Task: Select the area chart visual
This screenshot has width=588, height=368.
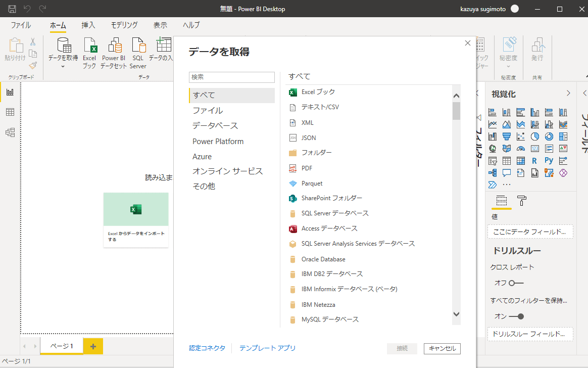Action: 507,124
